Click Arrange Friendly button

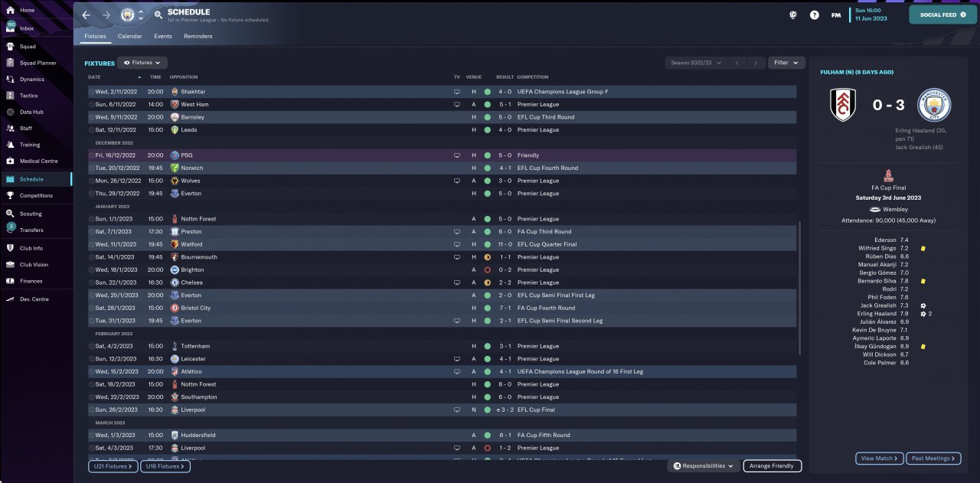coord(773,465)
